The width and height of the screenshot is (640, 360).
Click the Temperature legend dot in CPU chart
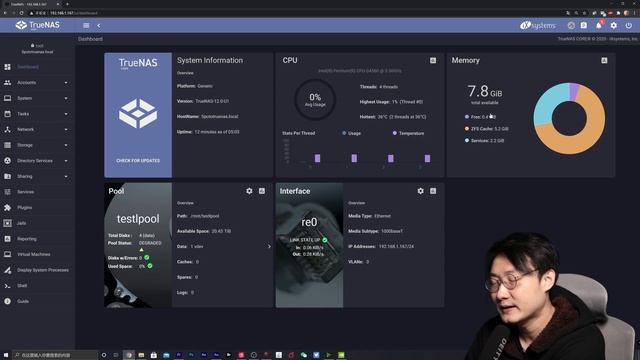point(395,133)
